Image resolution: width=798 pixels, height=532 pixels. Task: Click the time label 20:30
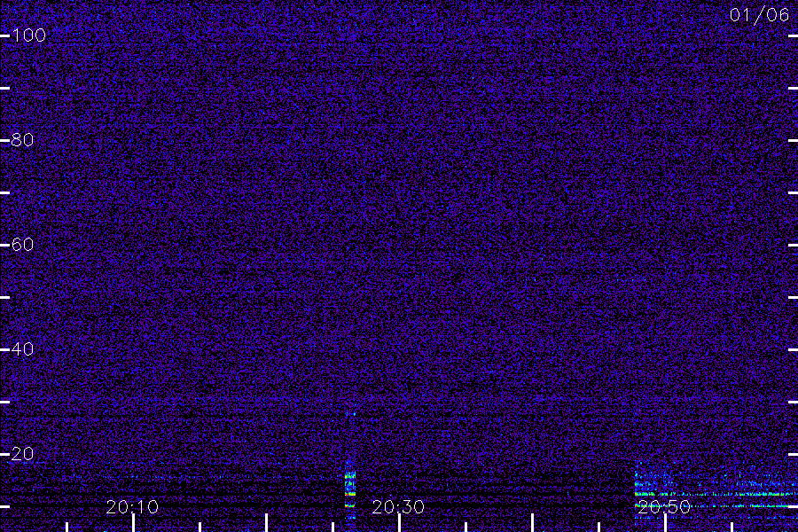pos(398,507)
